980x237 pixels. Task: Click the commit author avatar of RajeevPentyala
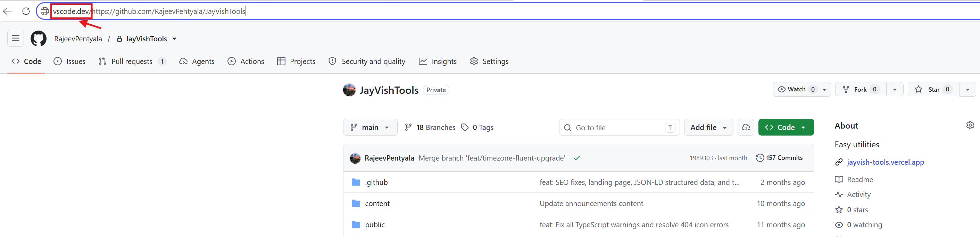355,158
